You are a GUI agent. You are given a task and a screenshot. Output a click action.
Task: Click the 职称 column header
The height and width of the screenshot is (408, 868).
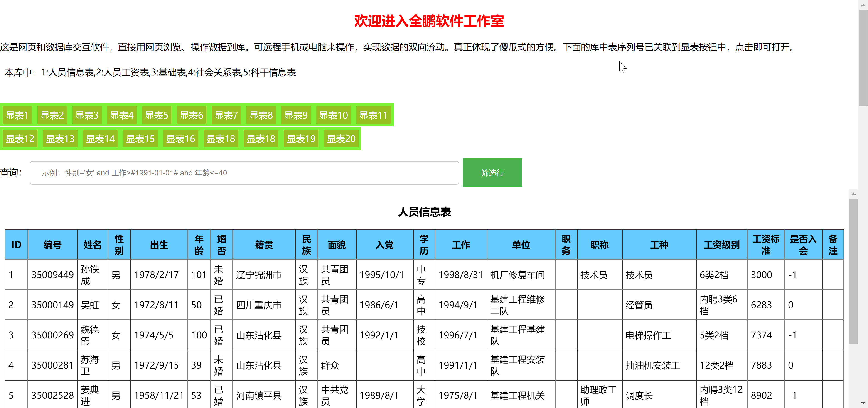(600, 245)
